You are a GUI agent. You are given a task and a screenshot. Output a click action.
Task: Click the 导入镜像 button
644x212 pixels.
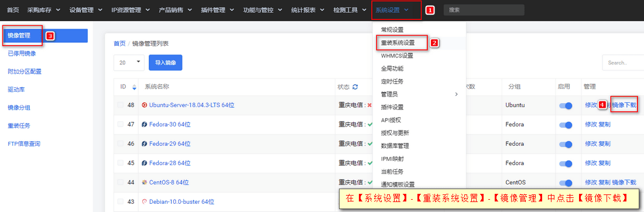pos(166,63)
